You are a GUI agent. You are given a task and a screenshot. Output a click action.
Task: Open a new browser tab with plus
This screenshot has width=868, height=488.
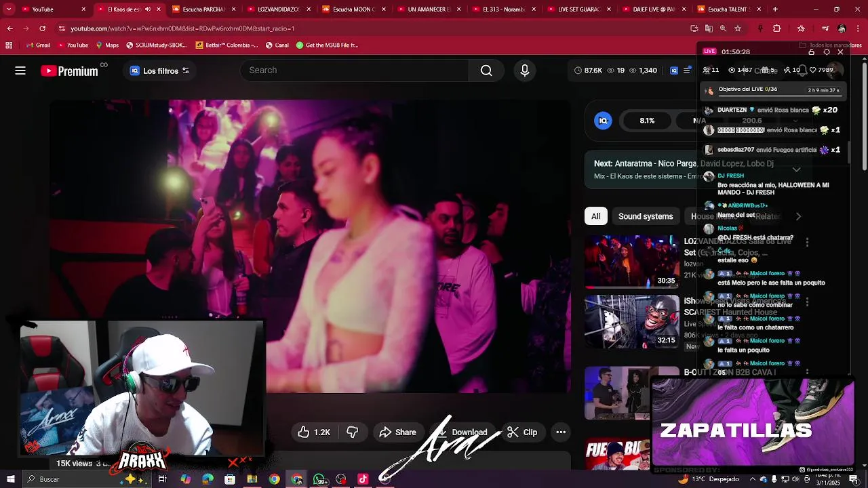pyautogui.click(x=775, y=9)
